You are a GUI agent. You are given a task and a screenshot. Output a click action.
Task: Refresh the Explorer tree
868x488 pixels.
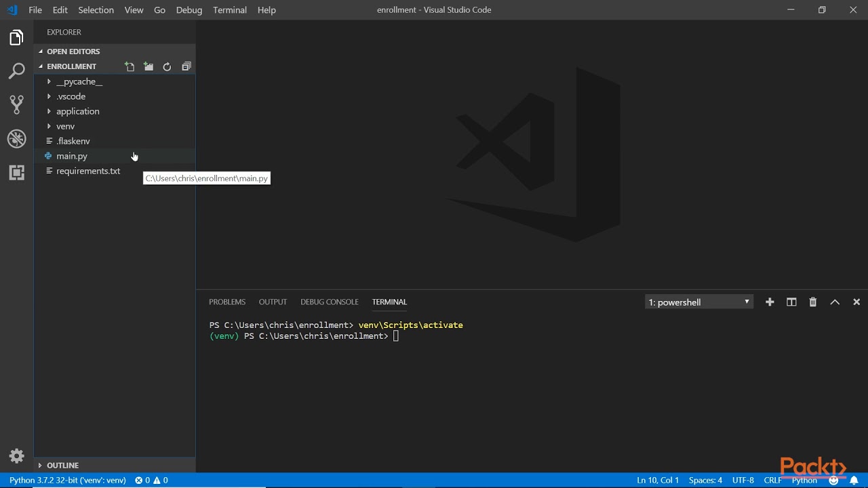click(x=167, y=66)
